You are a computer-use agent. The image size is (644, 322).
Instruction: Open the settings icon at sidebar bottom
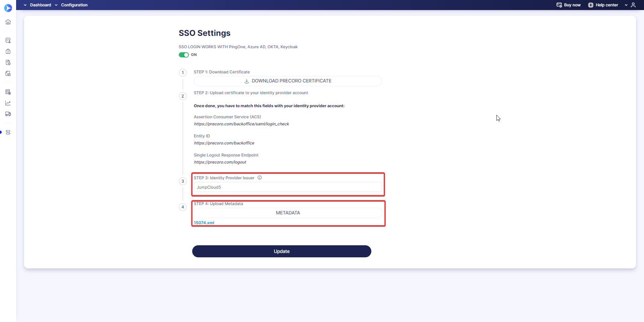coord(8,132)
